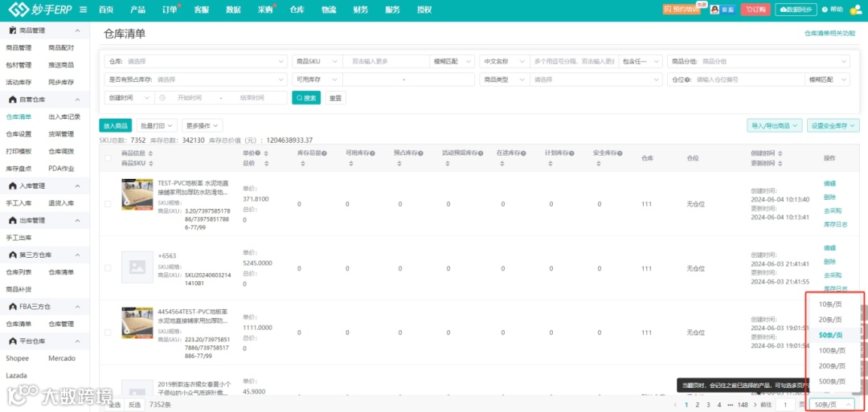868x412 pixels.
Task: Click help icon beside 库存总量 header
Action: (x=324, y=153)
